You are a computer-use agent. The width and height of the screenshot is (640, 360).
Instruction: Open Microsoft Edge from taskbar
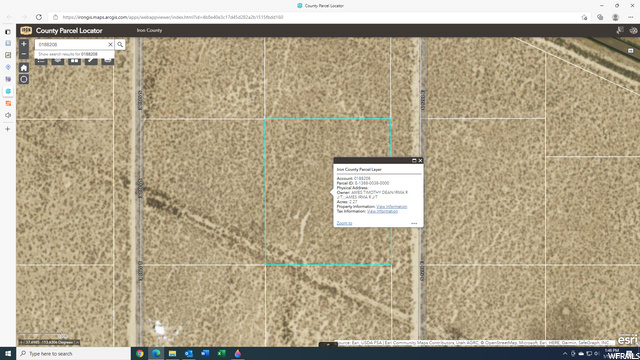pos(156,353)
